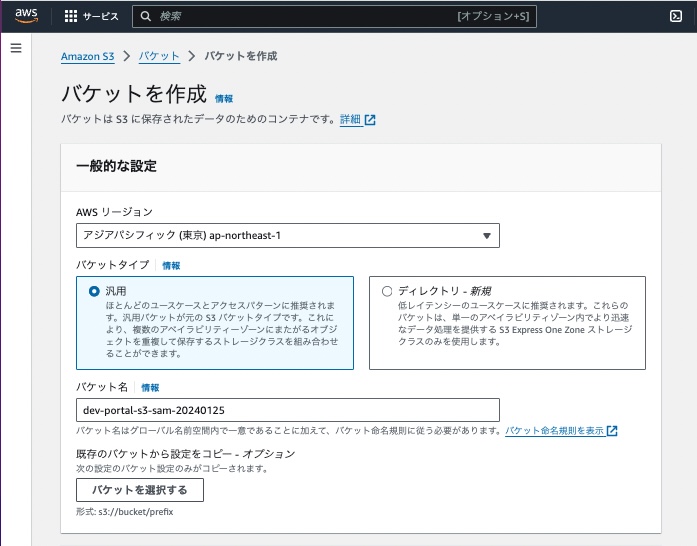Click the バケットを作成 breadcrumb text

240,56
